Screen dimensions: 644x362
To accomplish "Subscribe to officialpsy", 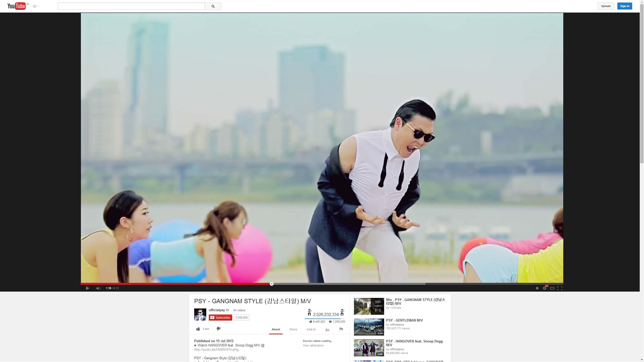I will tap(220, 318).
